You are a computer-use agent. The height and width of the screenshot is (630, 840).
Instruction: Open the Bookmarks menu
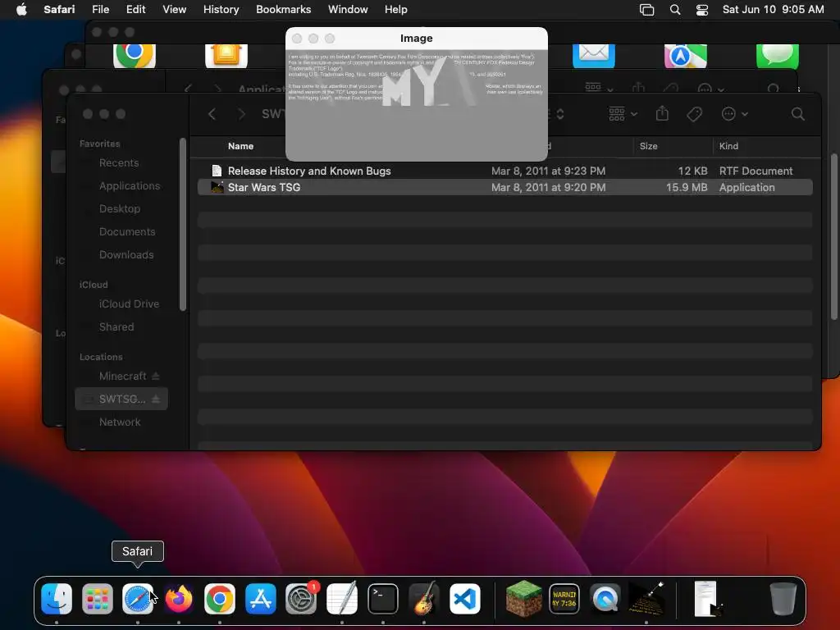click(x=283, y=10)
